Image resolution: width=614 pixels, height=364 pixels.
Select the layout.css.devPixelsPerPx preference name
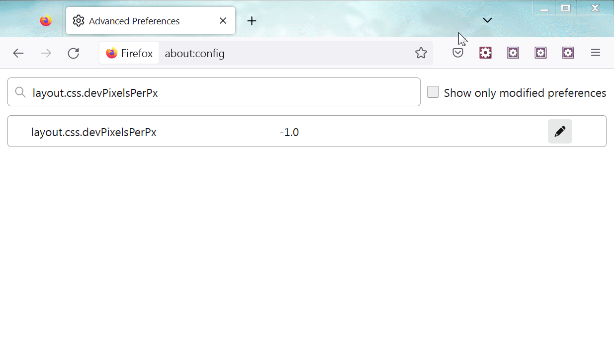tap(94, 132)
